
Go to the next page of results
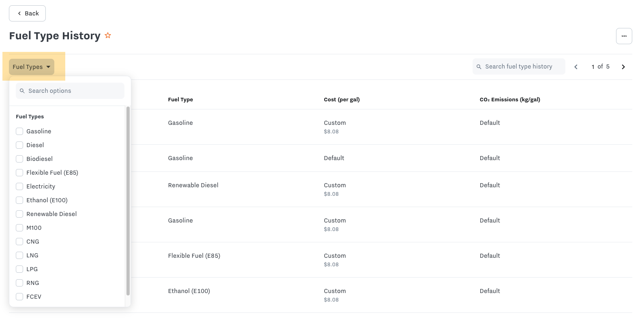[x=623, y=67]
